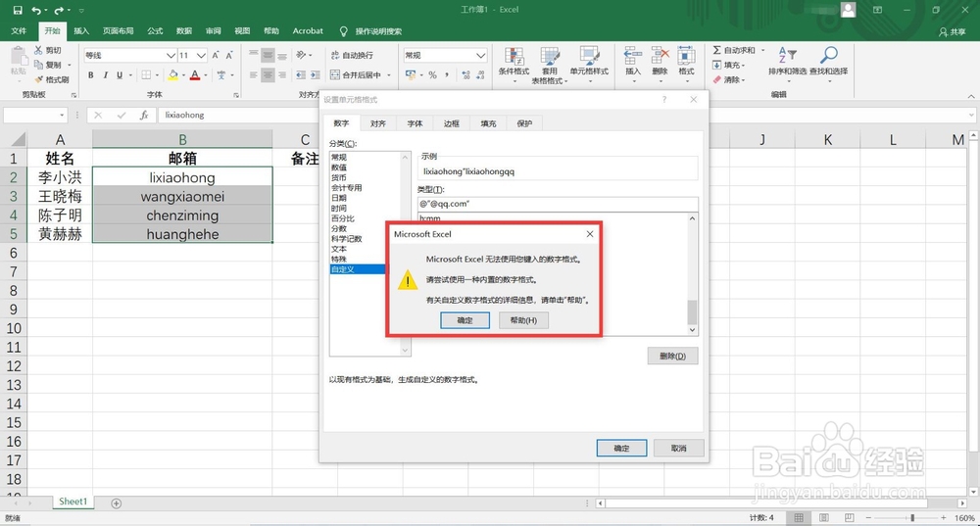Click the increase font size icon
The width and height of the screenshot is (980, 526).
[216, 56]
